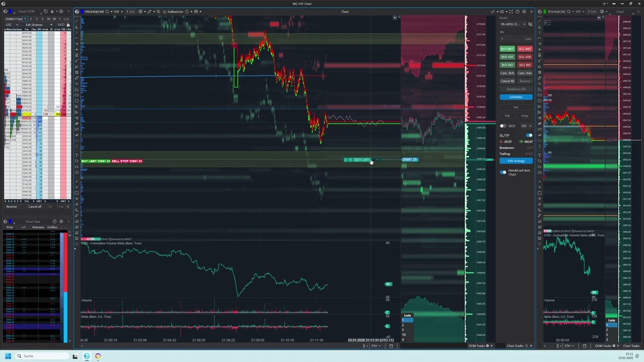Toggle the OCO switch in order panel
644x362 pixels.
[x=503, y=126]
